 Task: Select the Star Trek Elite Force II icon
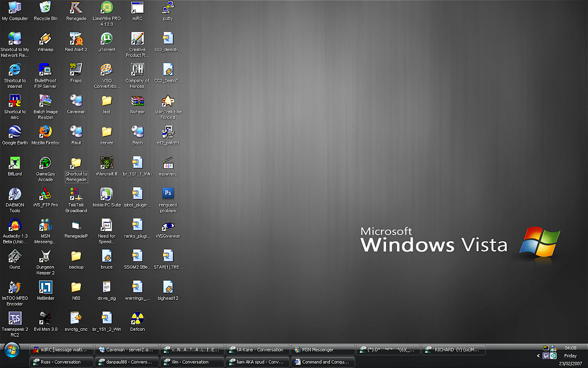168,101
